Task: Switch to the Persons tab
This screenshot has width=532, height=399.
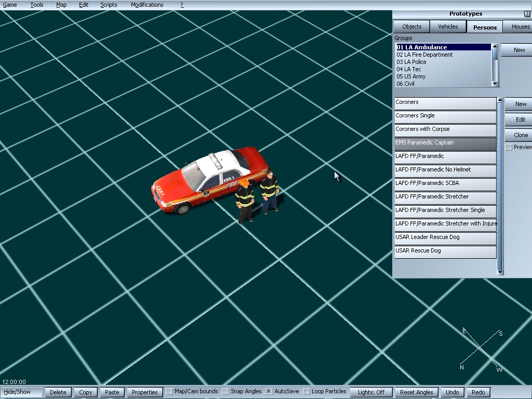Action: tap(485, 27)
